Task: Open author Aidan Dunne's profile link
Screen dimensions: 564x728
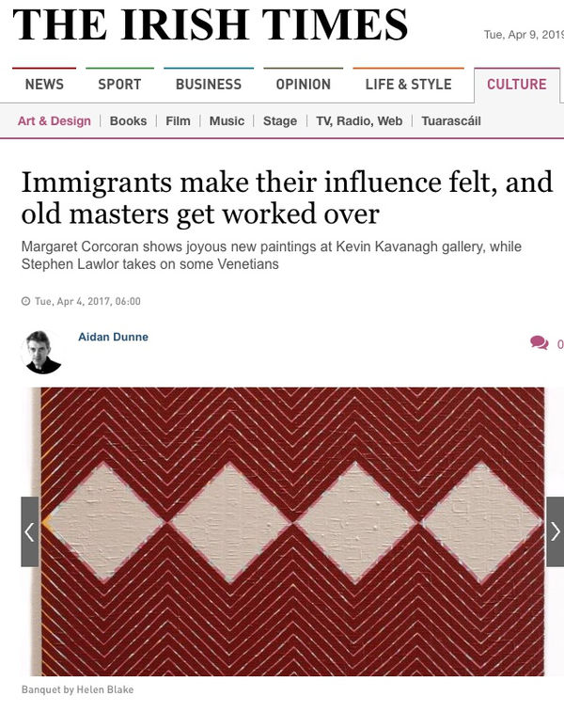Action: (x=113, y=337)
